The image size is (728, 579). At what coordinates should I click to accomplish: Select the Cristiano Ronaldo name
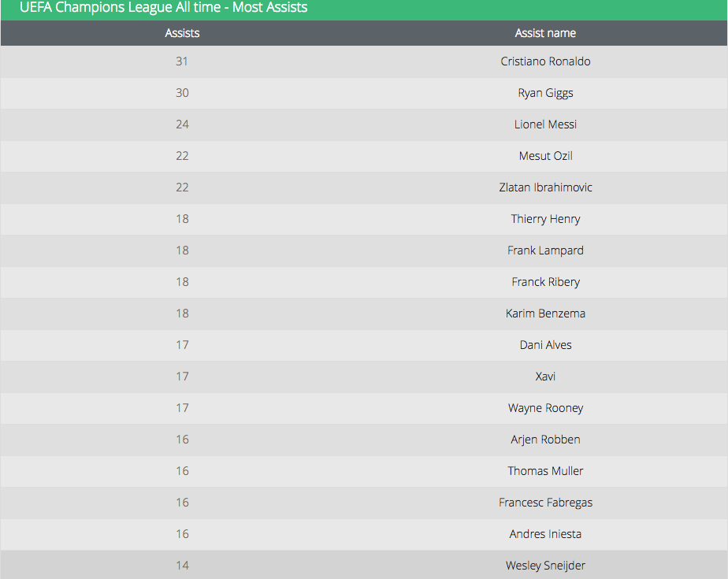[x=545, y=61]
